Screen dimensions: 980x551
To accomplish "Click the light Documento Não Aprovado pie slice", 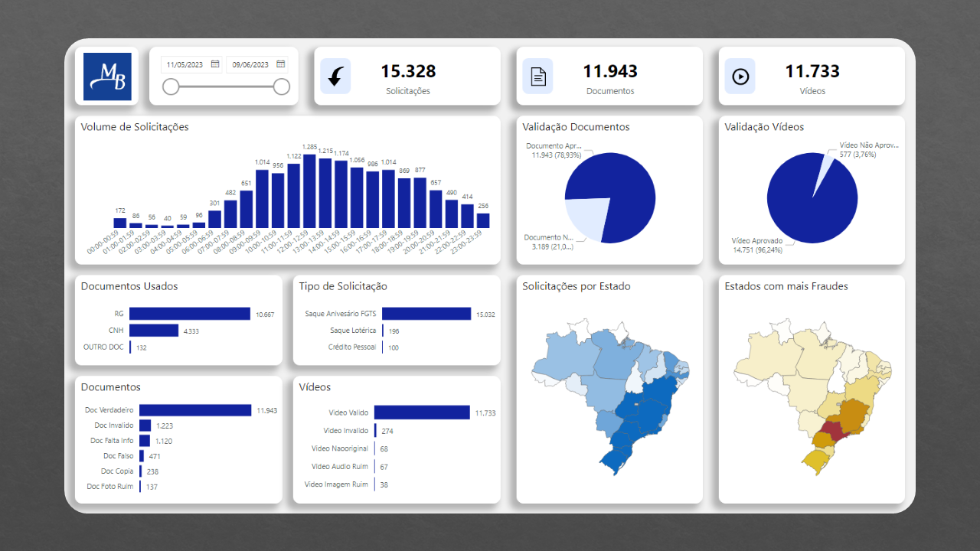I will 584,219.
